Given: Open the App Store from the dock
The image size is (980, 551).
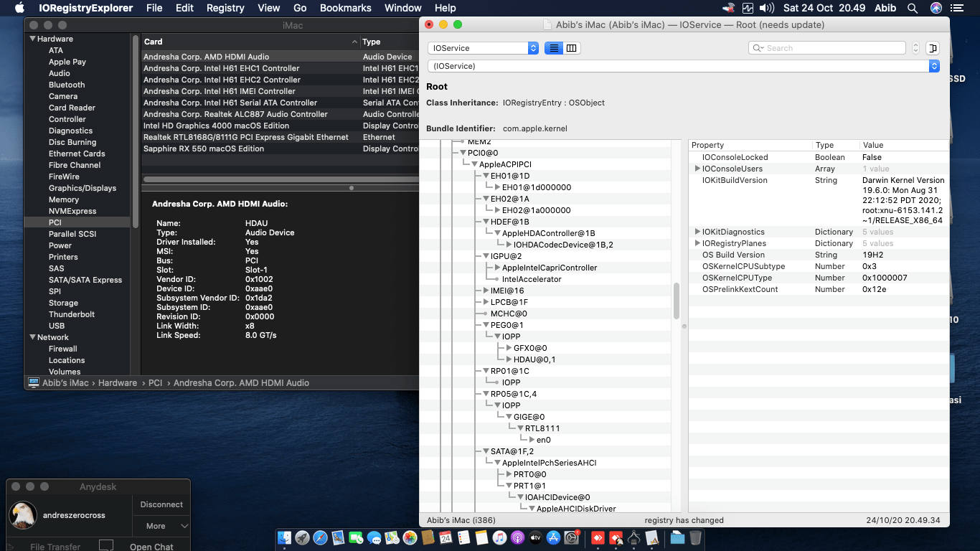Looking at the screenshot, I should coord(553,537).
